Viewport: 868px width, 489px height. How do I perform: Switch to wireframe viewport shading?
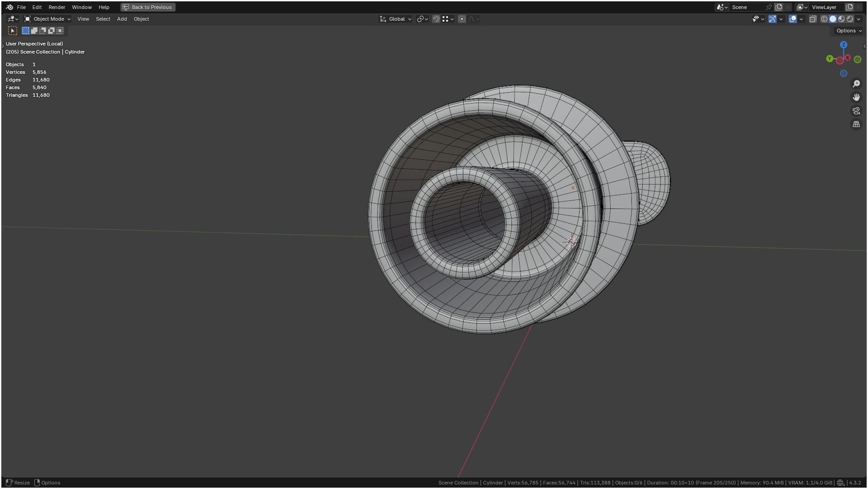click(824, 19)
